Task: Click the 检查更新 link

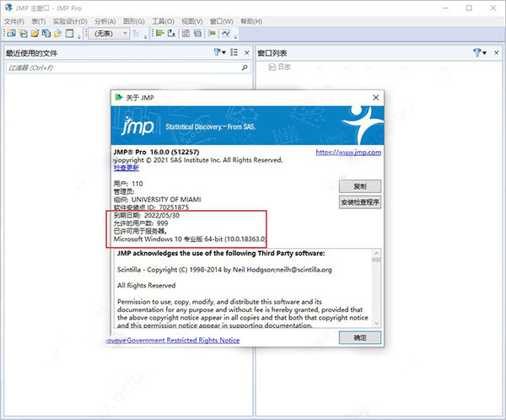Action: click(126, 168)
